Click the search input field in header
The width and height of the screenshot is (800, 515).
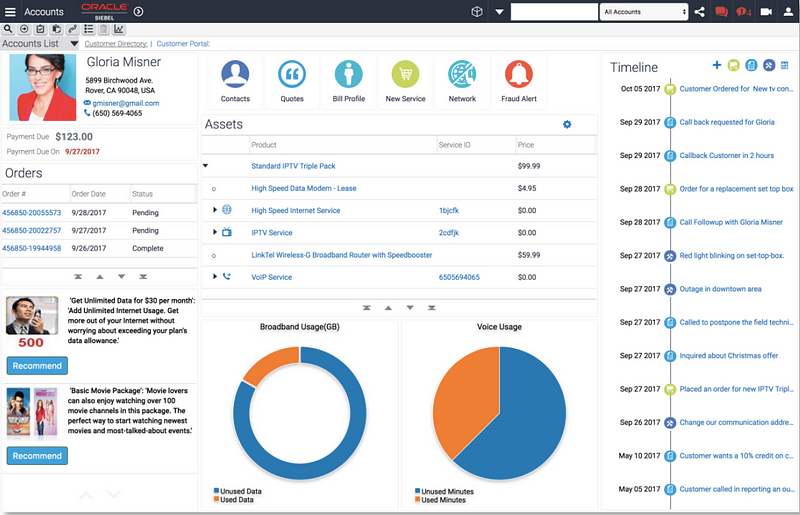point(553,12)
